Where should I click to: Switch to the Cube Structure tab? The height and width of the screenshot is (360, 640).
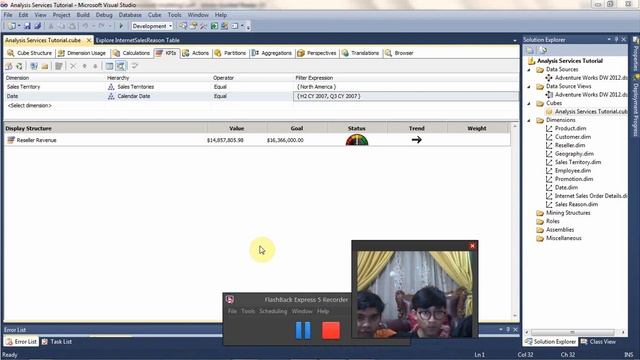[x=29, y=53]
